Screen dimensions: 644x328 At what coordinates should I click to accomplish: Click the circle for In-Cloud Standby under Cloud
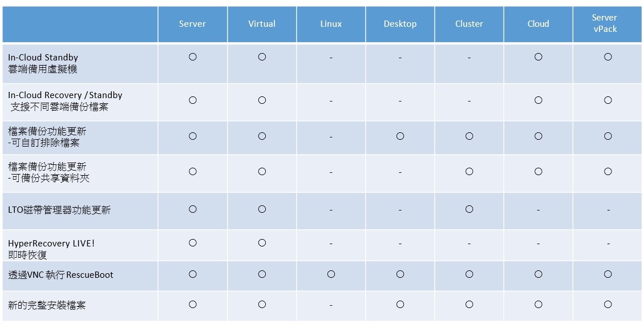(x=538, y=57)
